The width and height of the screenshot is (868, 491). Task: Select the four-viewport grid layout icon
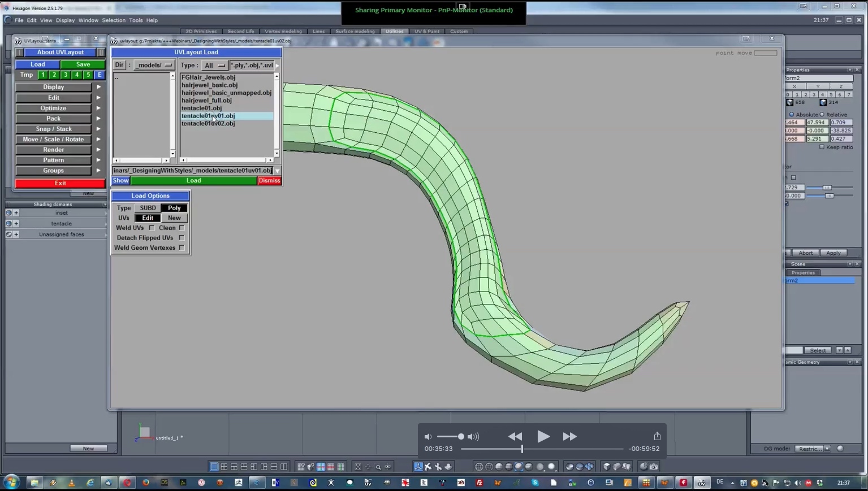(x=224, y=467)
